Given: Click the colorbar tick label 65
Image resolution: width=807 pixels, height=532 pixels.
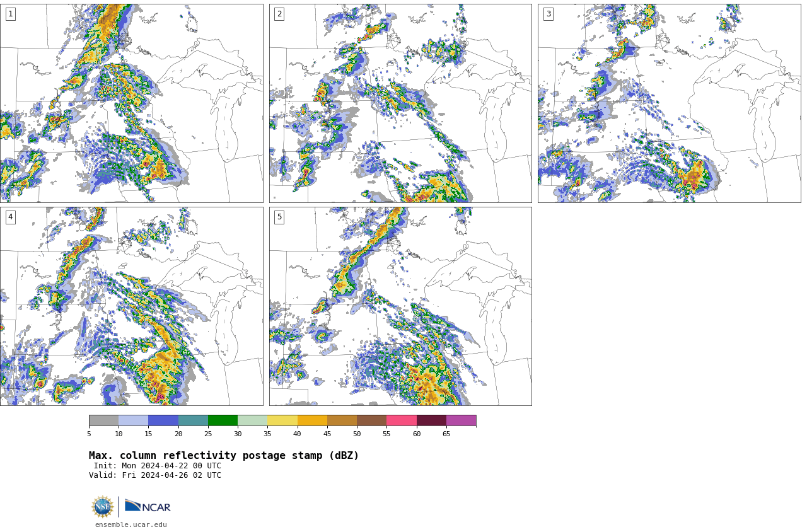Looking at the screenshot, I should pos(446,434).
